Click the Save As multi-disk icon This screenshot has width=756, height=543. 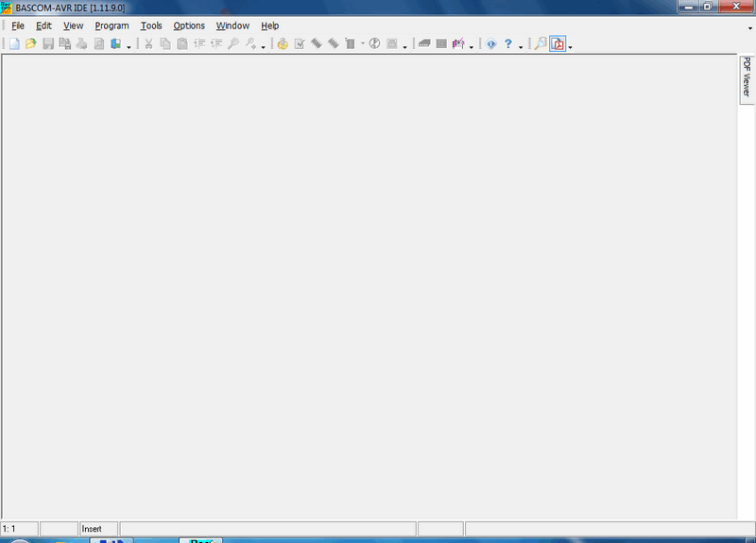tap(64, 43)
